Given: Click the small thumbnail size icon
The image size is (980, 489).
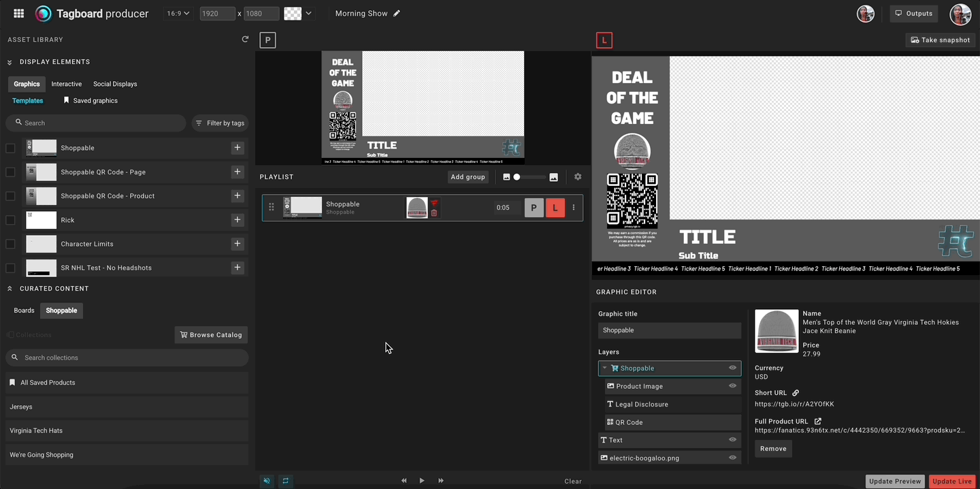Looking at the screenshot, I should tap(506, 177).
